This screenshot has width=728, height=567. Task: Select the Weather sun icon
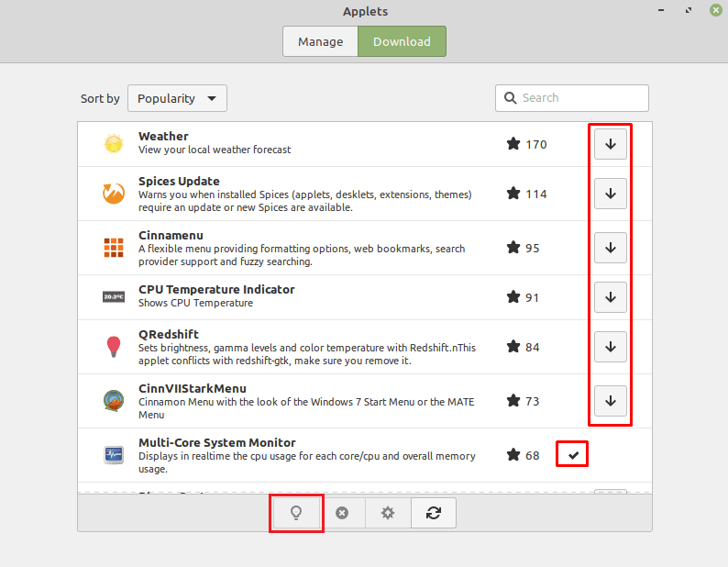point(114,144)
